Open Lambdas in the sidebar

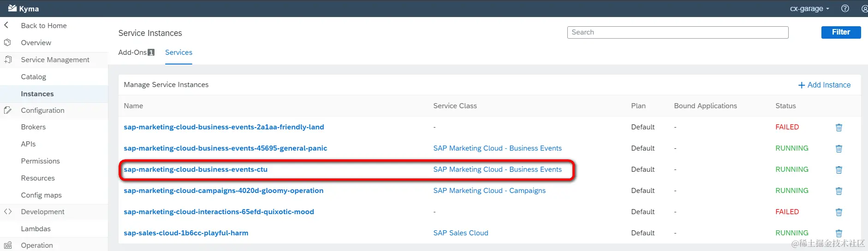point(36,229)
